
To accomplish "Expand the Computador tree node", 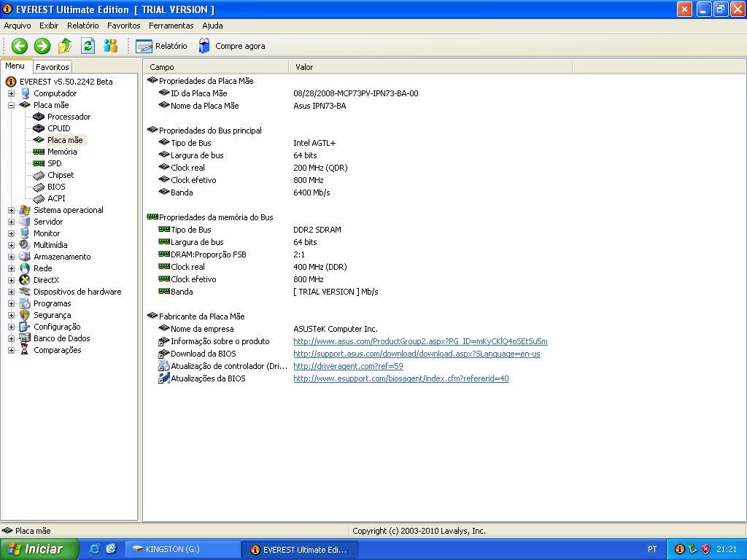I will (12, 93).
